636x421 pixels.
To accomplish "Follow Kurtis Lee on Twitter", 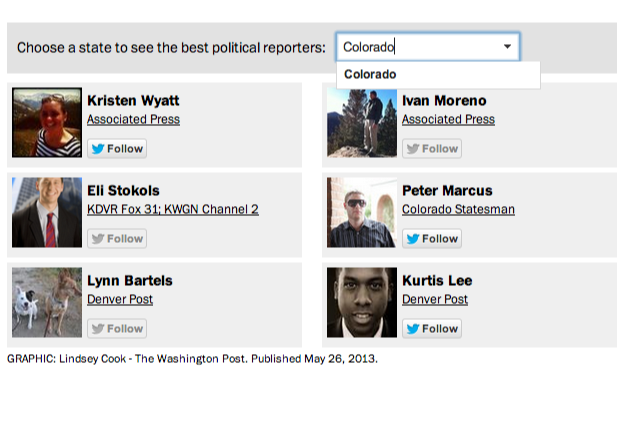I will click(432, 329).
